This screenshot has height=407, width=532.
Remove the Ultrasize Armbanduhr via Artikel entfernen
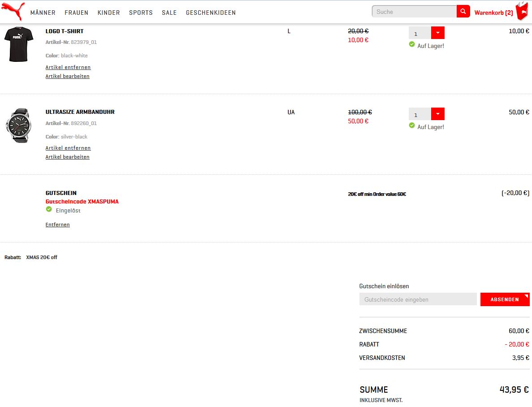point(68,148)
